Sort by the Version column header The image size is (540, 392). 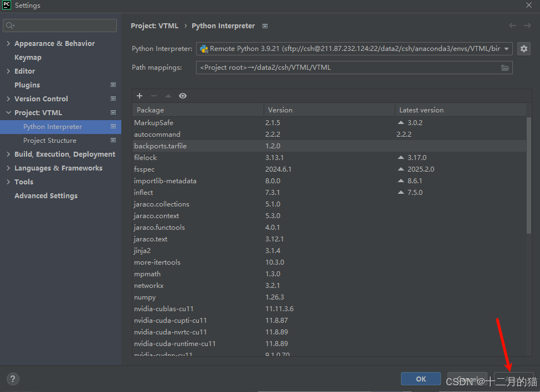tap(329, 110)
